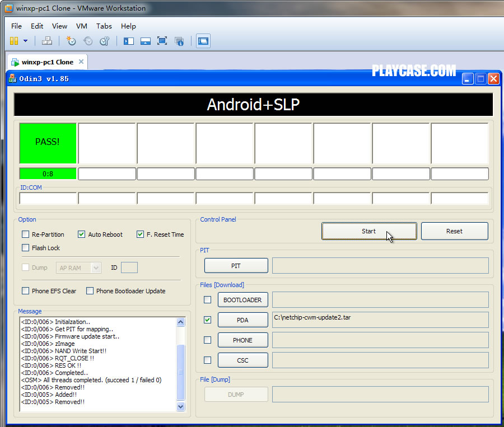Open the Tabs menu
Viewport: 504px width, 427px height.
tap(104, 26)
